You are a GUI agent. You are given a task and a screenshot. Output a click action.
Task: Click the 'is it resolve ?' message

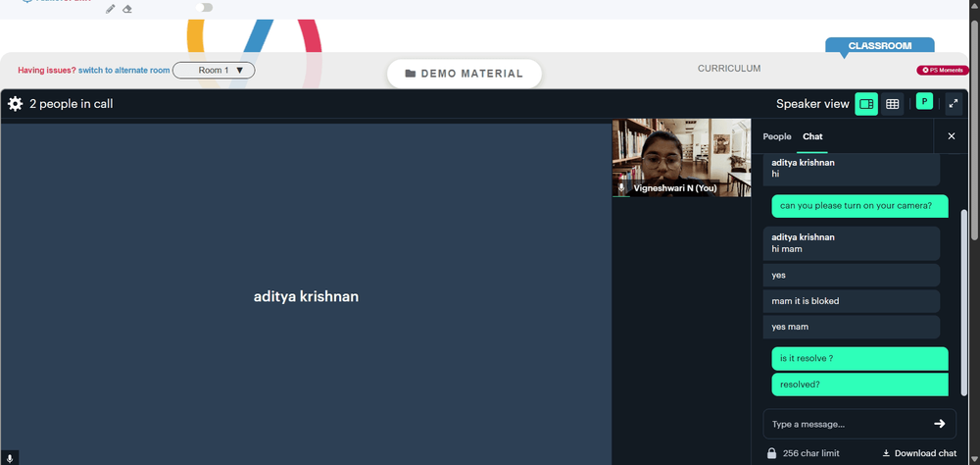pos(859,359)
